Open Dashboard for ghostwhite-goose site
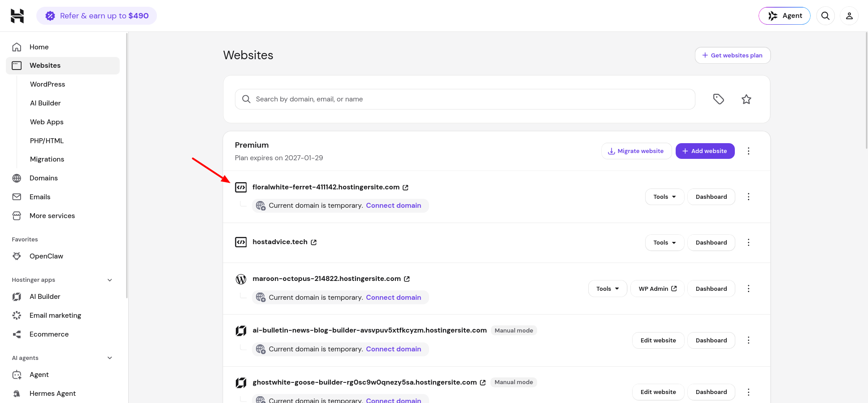The image size is (868, 403). [x=711, y=392]
